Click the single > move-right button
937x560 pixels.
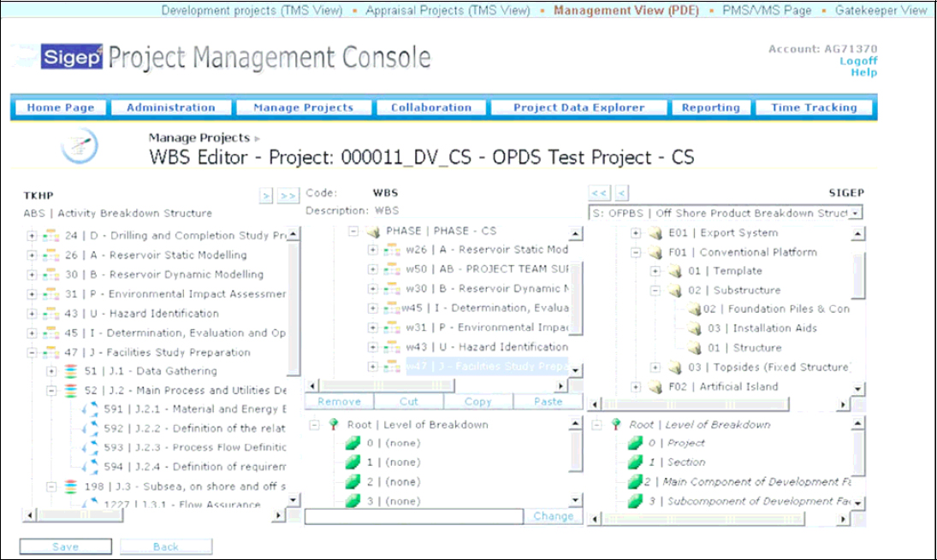pyautogui.click(x=266, y=195)
